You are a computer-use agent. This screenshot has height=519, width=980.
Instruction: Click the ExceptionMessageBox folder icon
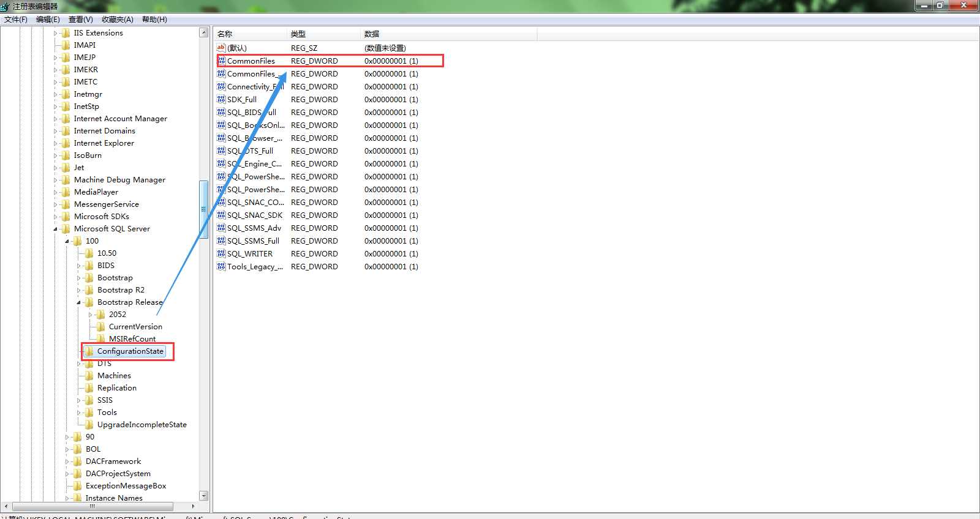pyautogui.click(x=77, y=486)
